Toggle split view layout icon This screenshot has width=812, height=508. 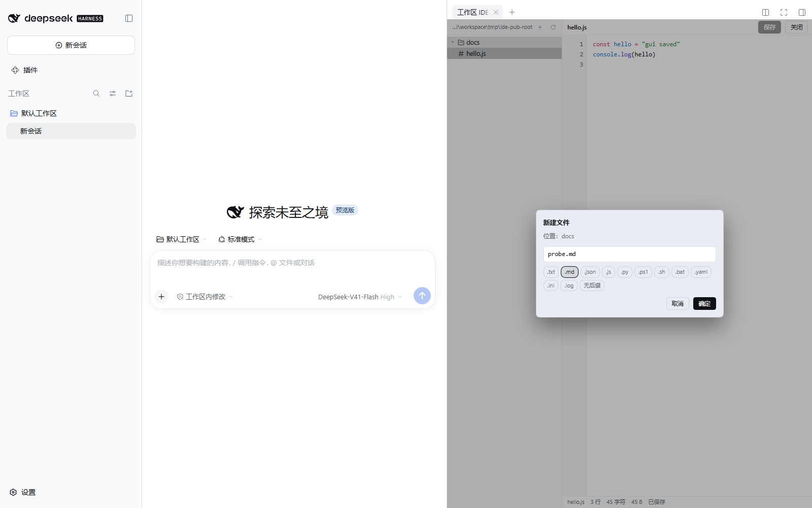pyautogui.click(x=766, y=12)
